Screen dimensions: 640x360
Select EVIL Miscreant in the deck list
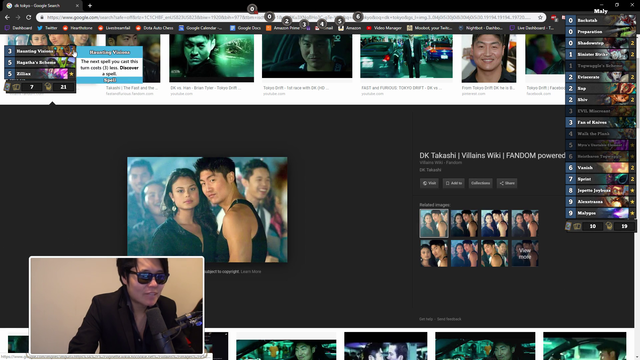[600, 111]
